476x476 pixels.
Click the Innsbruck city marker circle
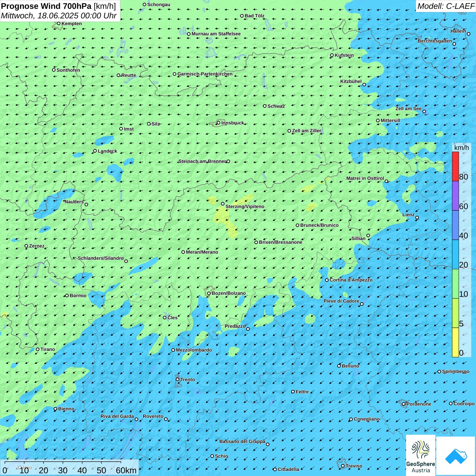click(219, 123)
